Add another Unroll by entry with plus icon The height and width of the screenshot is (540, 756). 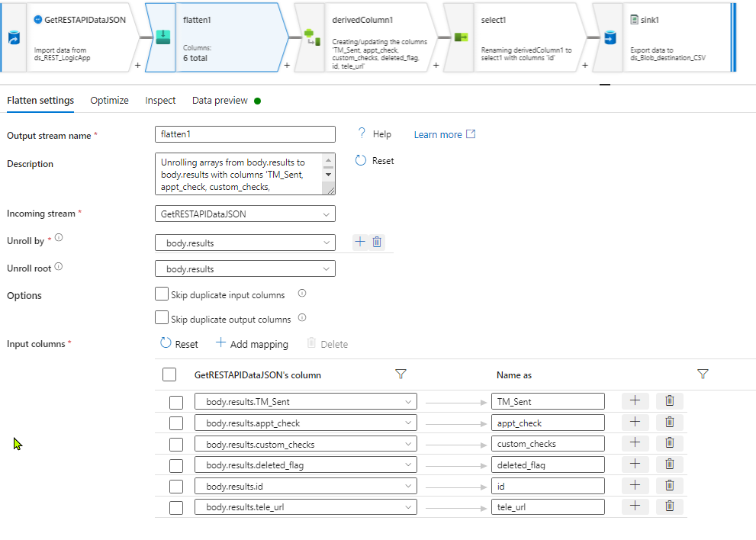361,242
